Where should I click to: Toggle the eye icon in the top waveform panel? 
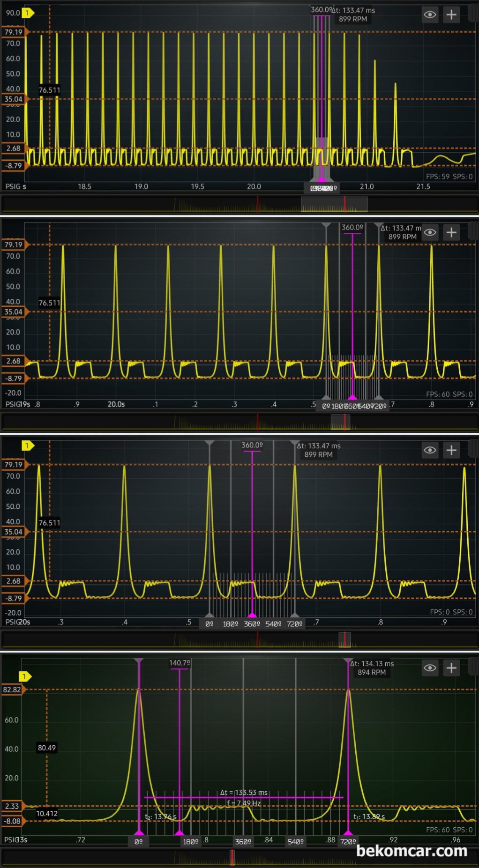(430, 15)
